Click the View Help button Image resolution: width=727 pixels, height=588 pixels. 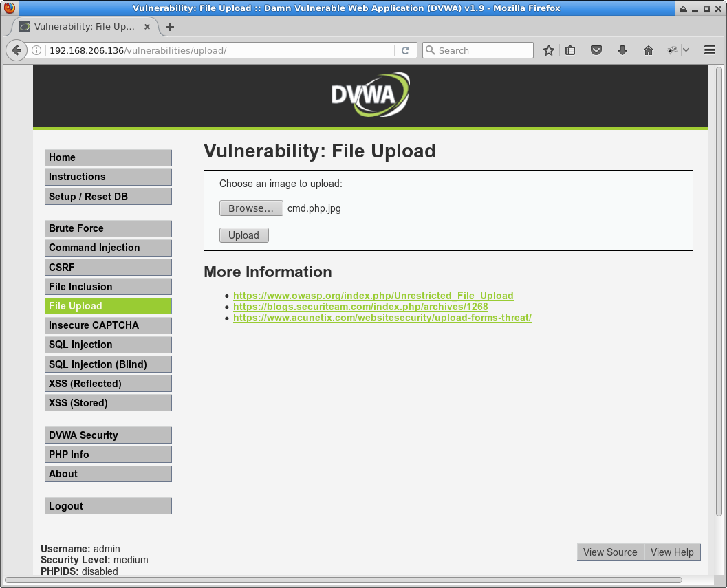click(672, 552)
